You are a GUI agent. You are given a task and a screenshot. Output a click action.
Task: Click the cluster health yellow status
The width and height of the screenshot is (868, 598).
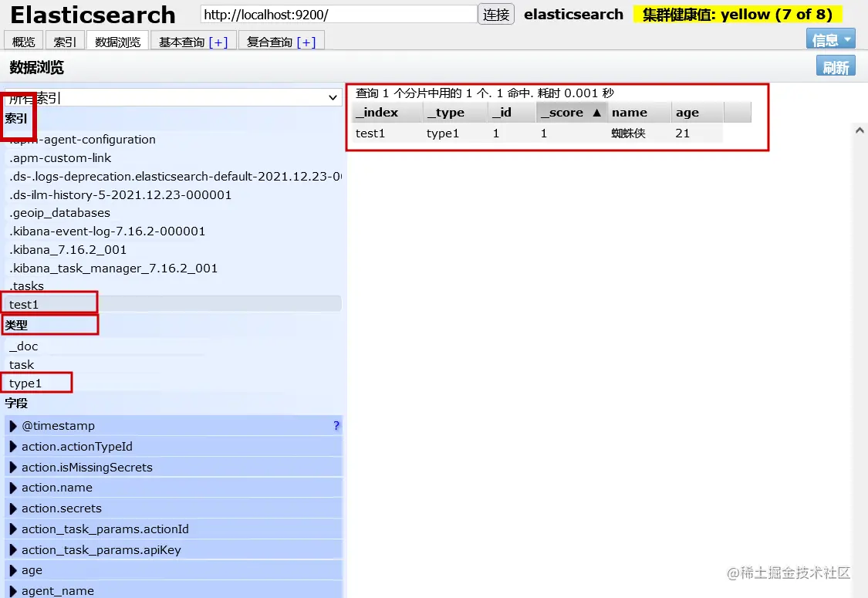click(738, 15)
